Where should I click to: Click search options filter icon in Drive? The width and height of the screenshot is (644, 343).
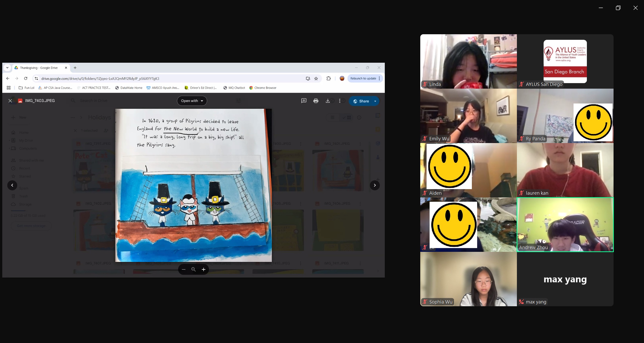coord(238,101)
